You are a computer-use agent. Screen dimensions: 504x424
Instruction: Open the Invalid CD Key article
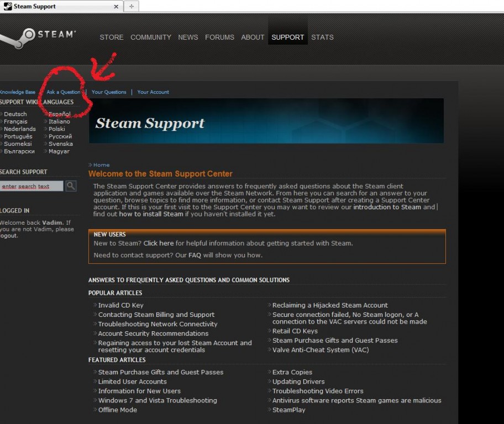(121, 305)
